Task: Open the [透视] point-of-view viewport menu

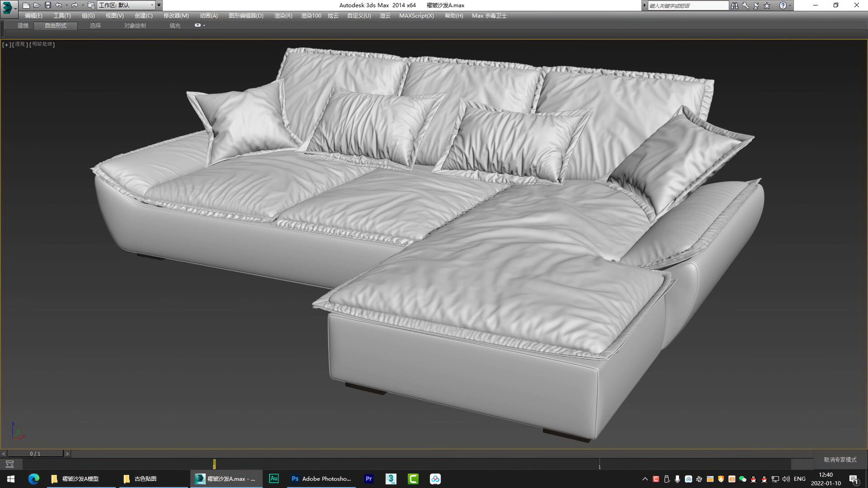Action: [20, 44]
